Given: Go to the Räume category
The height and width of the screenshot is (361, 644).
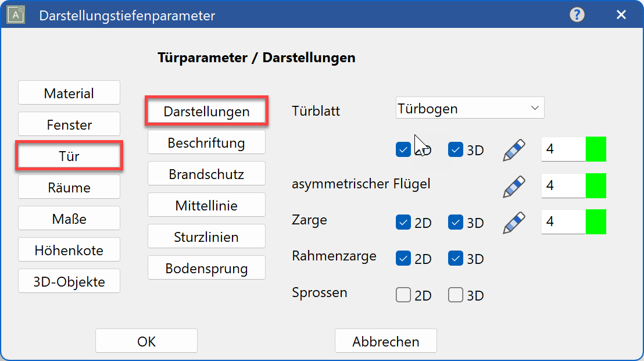Looking at the screenshot, I should point(69,187).
